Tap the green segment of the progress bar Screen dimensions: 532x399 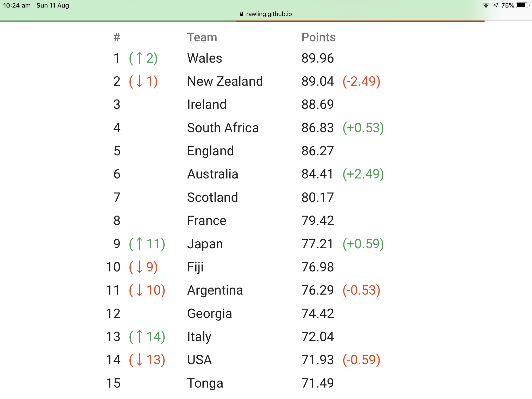pyautogui.click(x=118, y=21)
